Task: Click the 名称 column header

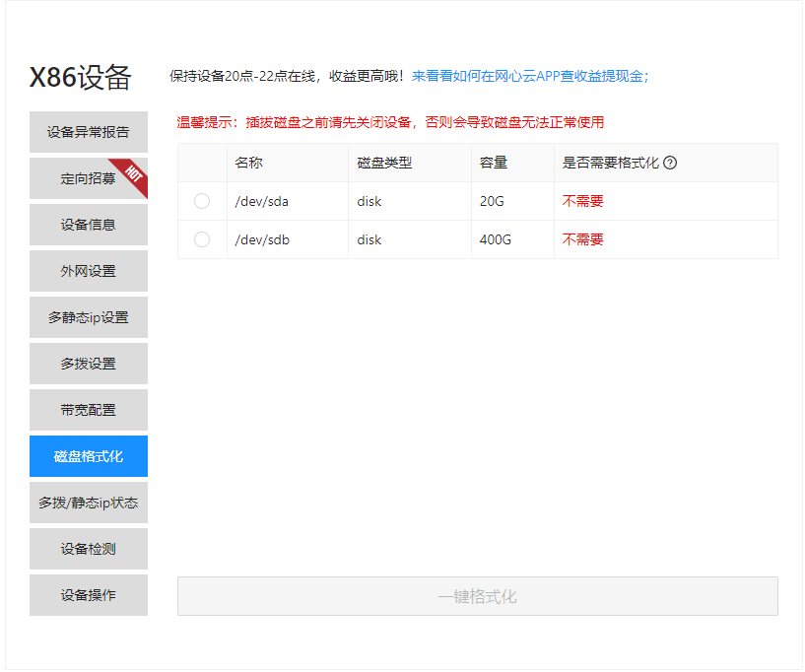Action: pyautogui.click(x=249, y=163)
